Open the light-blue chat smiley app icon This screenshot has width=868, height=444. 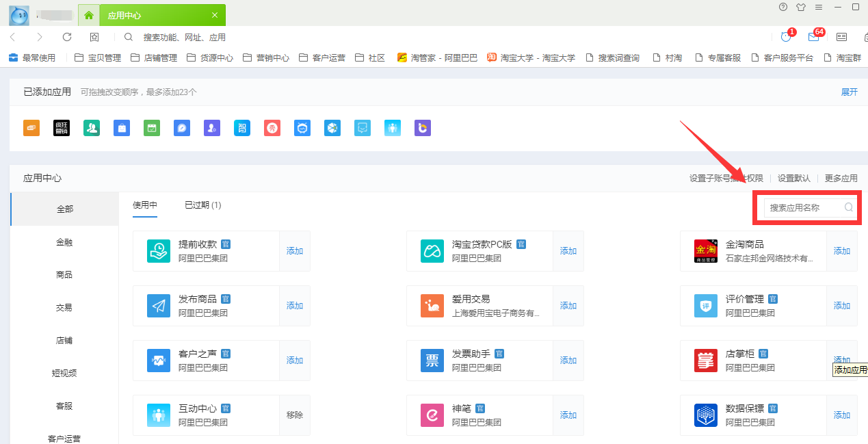(x=363, y=128)
